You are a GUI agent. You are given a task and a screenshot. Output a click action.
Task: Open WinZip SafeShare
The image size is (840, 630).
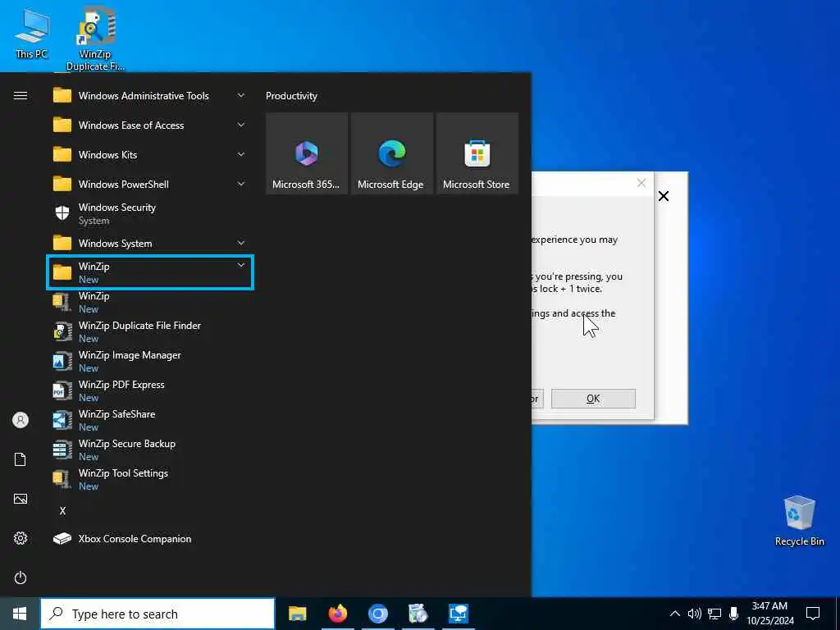pos(150,420)
